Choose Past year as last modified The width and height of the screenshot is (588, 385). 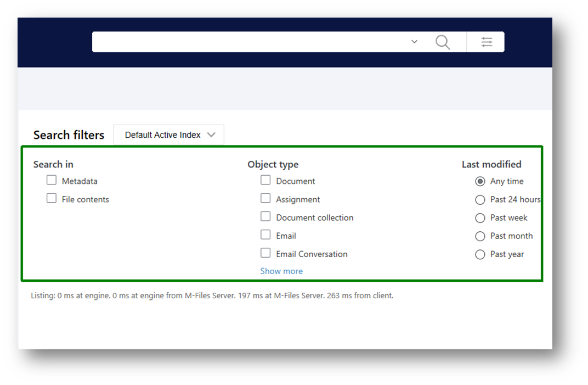click(480, 255)
